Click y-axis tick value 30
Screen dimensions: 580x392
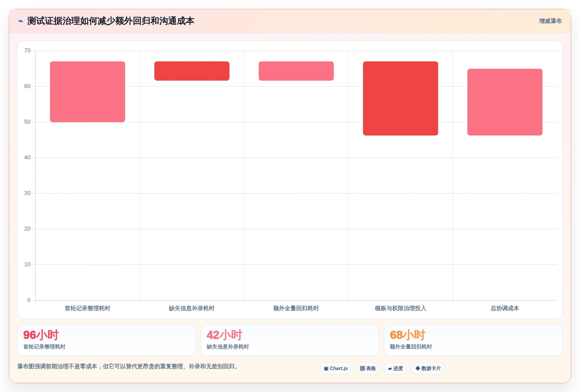click(27, 193)
